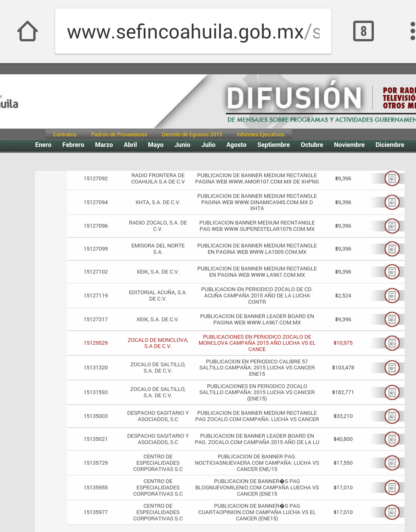
Task: View document icon for XHTA record 15127094
Action: (392, 202)
